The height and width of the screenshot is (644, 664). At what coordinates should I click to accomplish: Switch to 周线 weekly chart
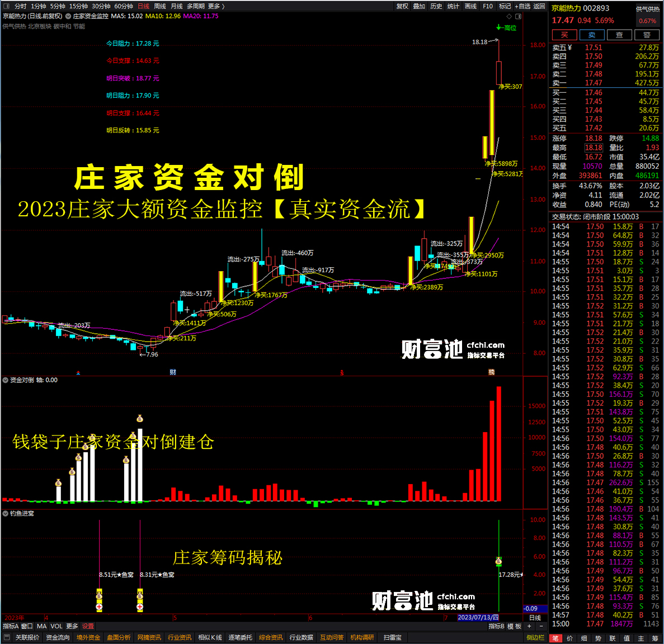(x=160, y=6)
